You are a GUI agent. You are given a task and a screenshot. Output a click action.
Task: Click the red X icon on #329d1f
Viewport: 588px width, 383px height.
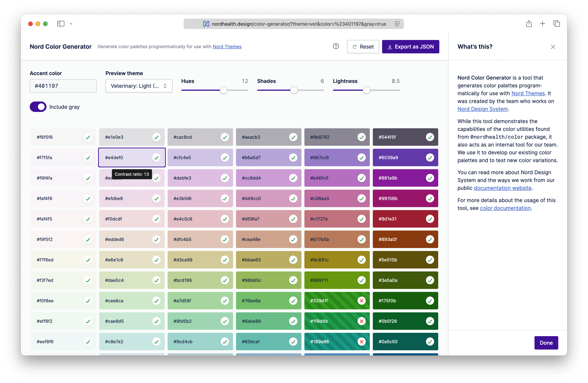(x=361, y=301)
